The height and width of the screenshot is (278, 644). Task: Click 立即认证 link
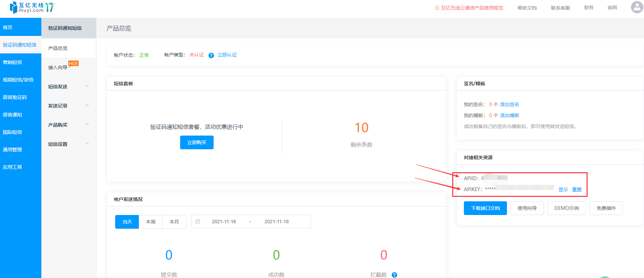pos(227,55)
